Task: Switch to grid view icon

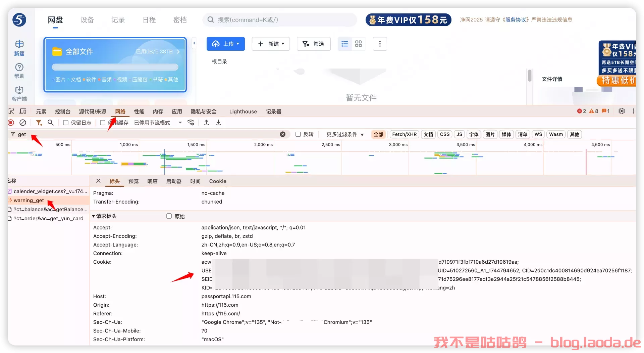Action: pyautogui.click(x=359, y=44)
